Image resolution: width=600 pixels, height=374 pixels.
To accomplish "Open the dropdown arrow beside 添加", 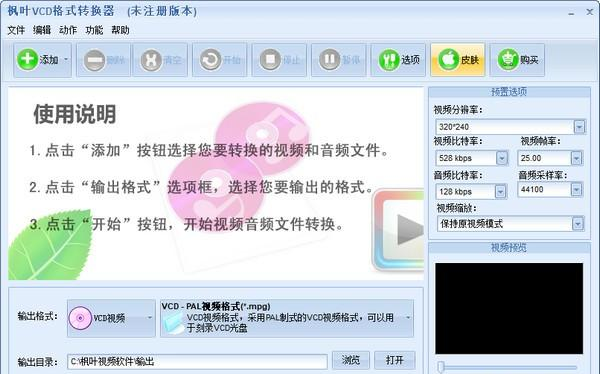I will [x=66, y=60].
